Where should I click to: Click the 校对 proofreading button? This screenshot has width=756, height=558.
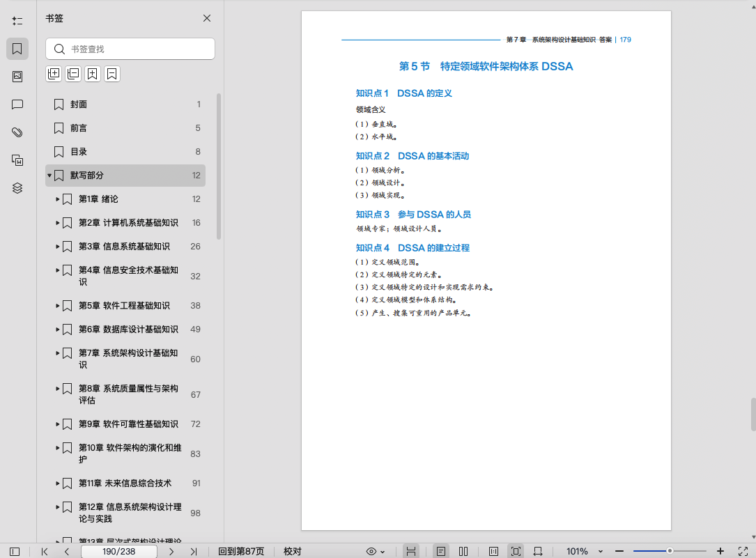coord(292,551)
